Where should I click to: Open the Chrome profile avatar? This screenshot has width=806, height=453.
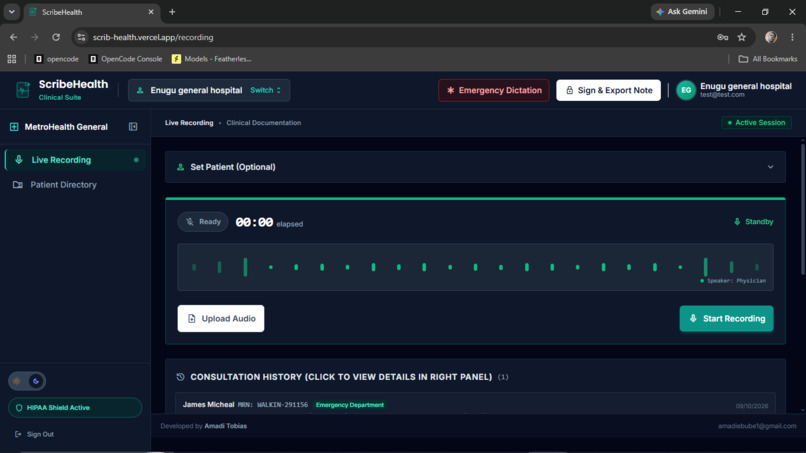coord(771,37)
